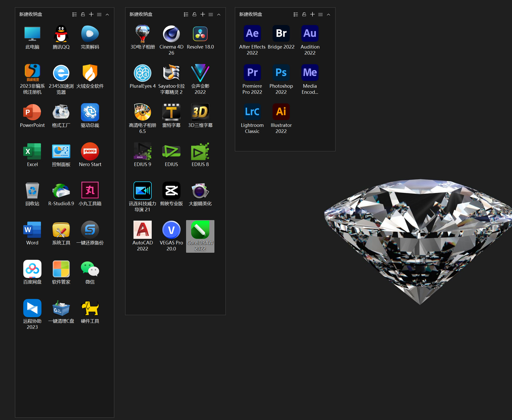Open Media Encoder icon
512x420 pixels.
(310, 73)
